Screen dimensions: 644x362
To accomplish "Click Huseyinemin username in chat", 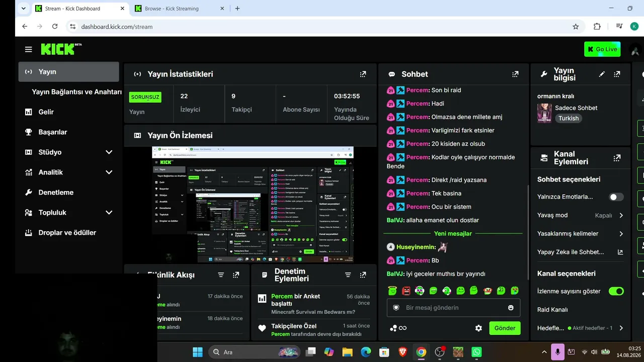I will (416, 247).
